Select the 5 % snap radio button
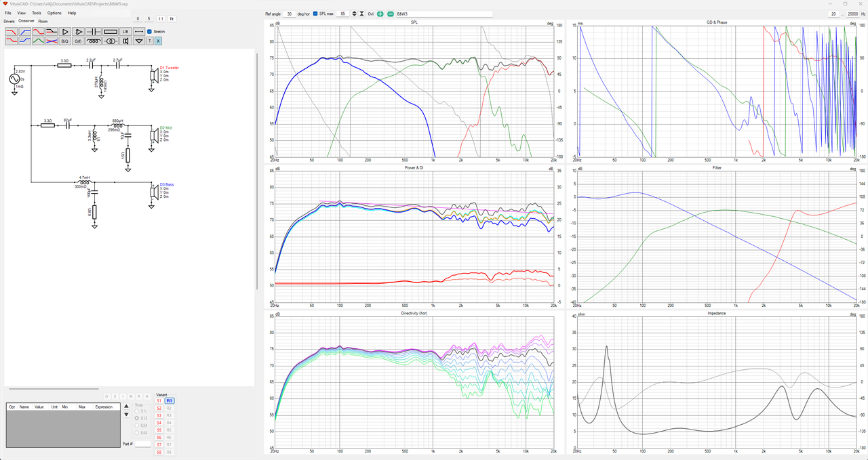Image resolution: width=868 pixels, height=460 pixels. tap(136, 411)
